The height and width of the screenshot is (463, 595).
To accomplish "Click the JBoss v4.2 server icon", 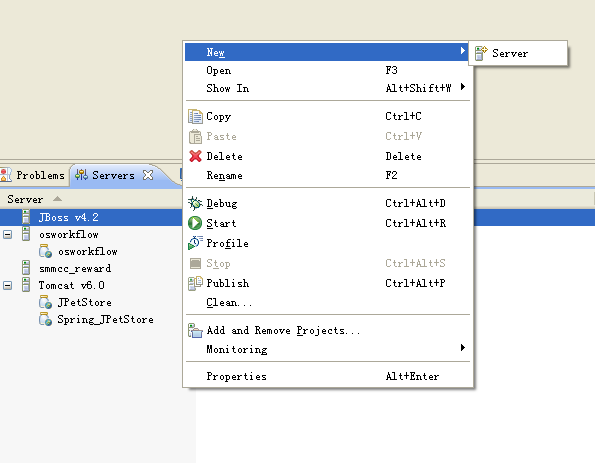I will (x=26, y=217).
